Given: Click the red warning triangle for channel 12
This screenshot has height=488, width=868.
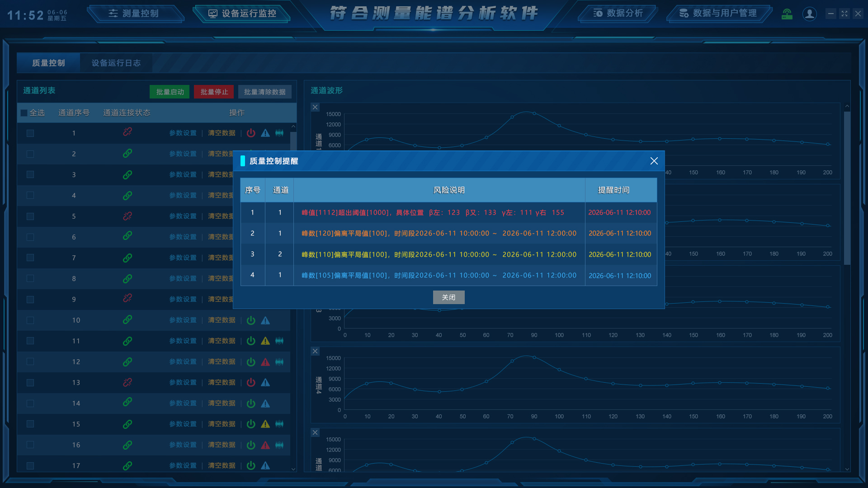Looking at the screenshot, I should click(x=265, y=362).
